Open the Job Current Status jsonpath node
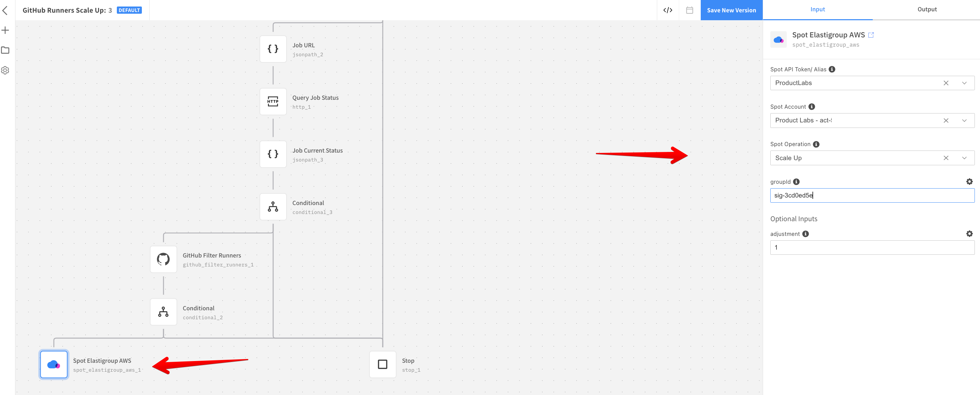Screen dimensions: 980x395 coord(273,154)
